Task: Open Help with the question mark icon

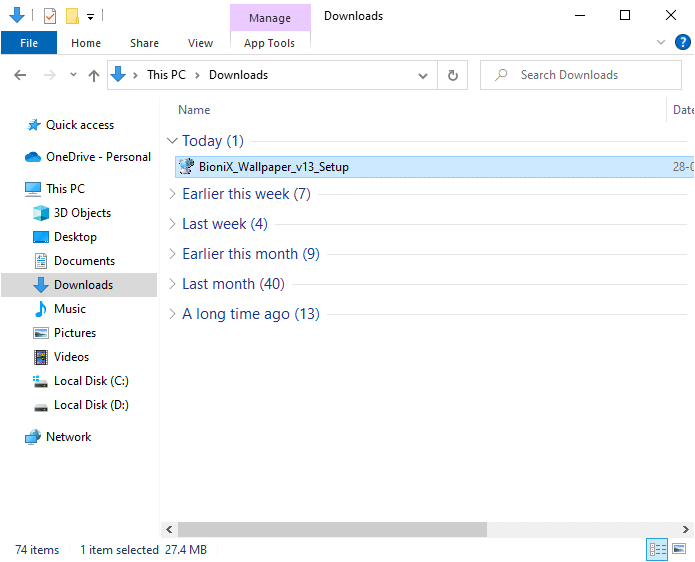Action: [683, 43]
